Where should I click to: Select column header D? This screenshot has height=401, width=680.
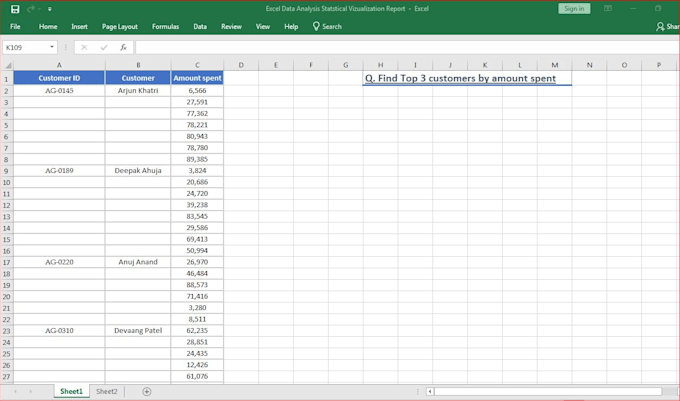pyautogui.click(x=241, y=65)
